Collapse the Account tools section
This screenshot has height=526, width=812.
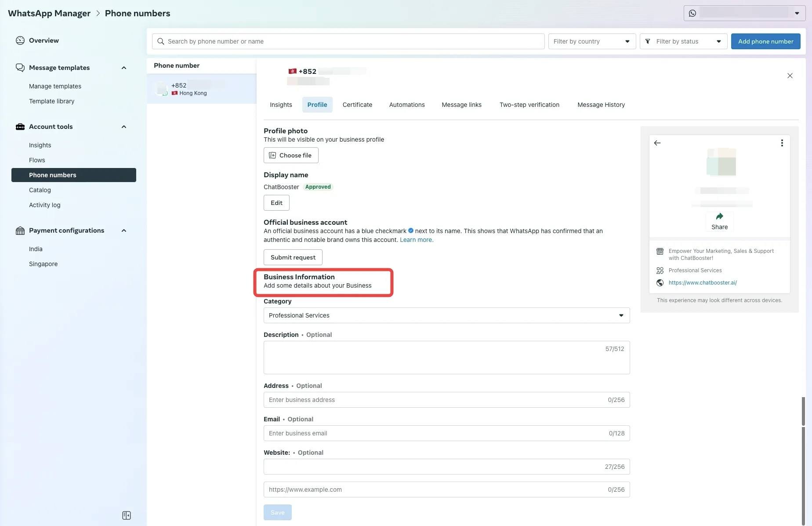coord(124,127)
